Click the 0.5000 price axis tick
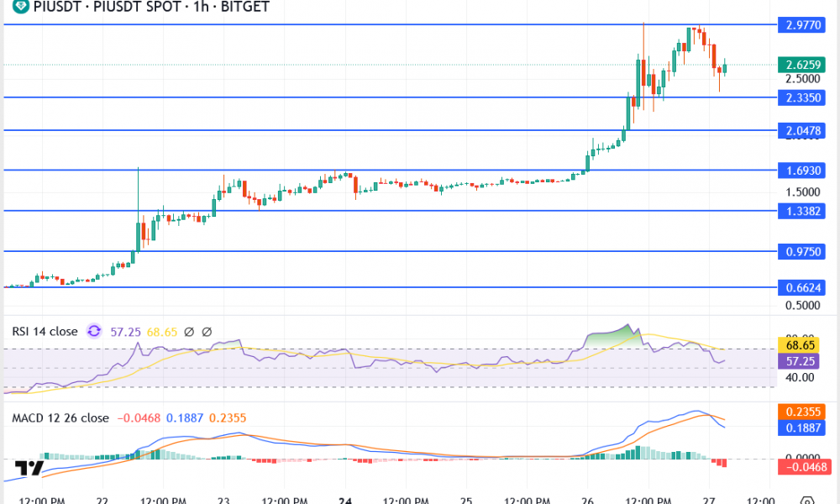 point(802,305)
